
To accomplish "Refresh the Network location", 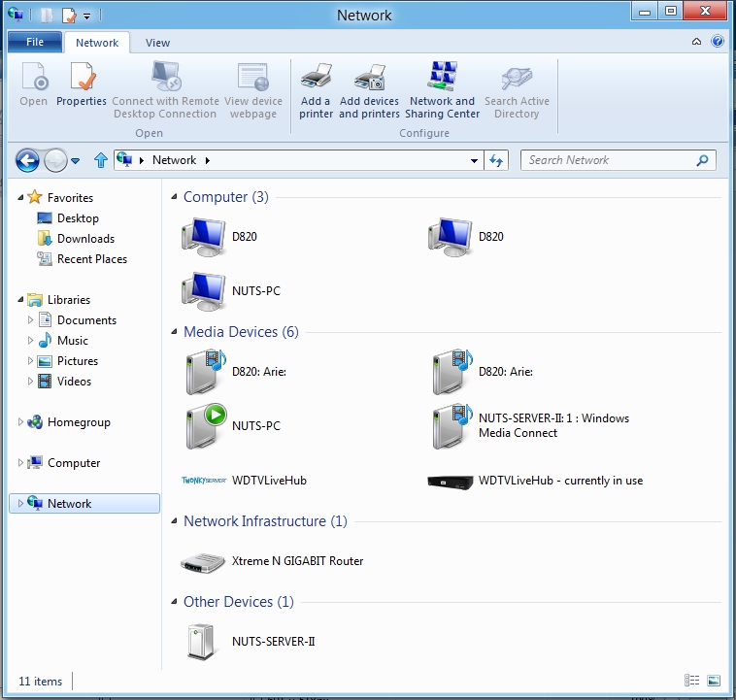I will click(x=496, y=160).
